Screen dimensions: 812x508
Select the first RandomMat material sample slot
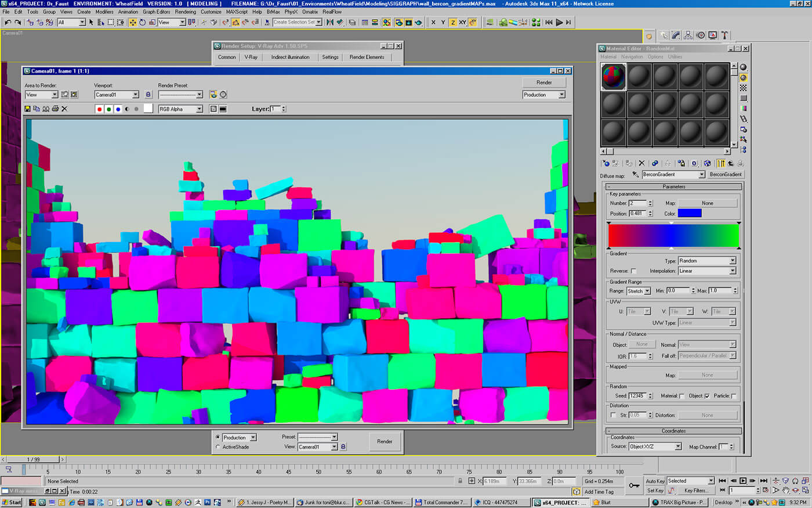pyautogui.click(x=614, y=76)
